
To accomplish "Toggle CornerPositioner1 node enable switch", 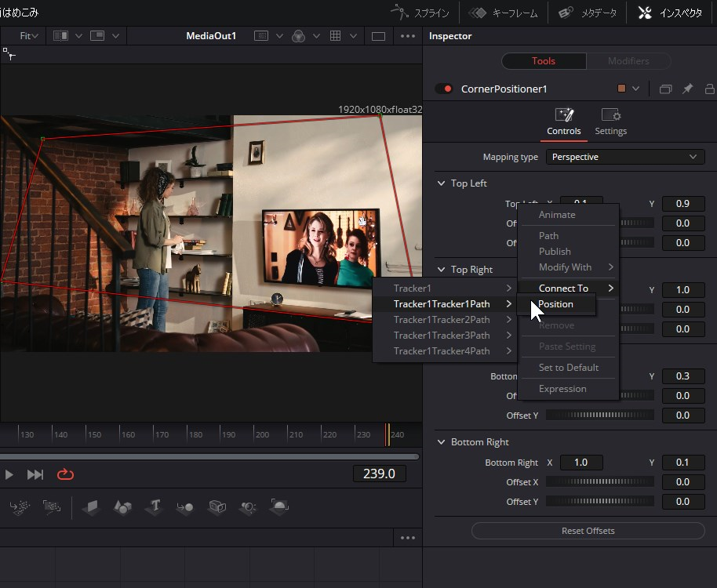I will click(444, 89).
